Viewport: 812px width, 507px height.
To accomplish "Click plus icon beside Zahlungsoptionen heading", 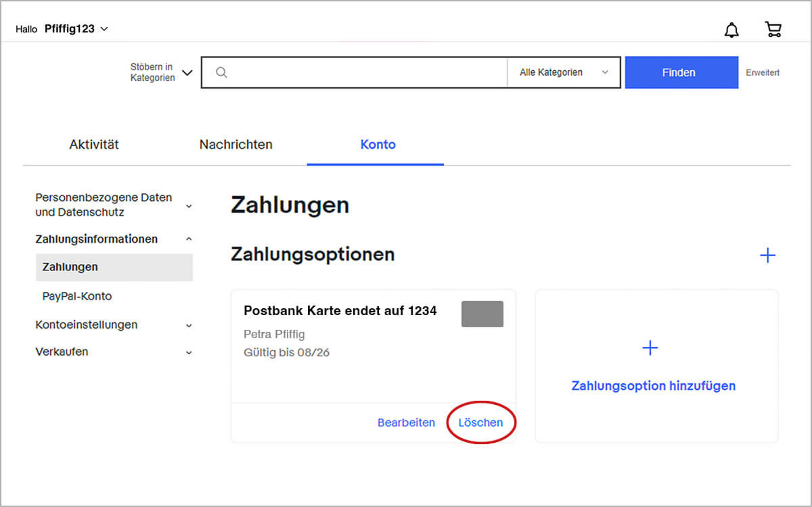I will click(x=767, y=255).
